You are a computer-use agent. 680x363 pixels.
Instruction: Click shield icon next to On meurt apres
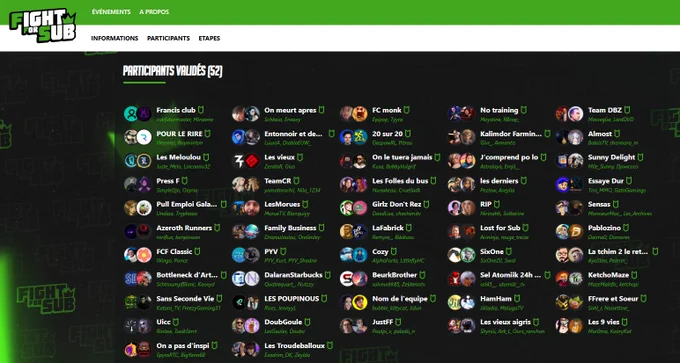click(321, 110)
